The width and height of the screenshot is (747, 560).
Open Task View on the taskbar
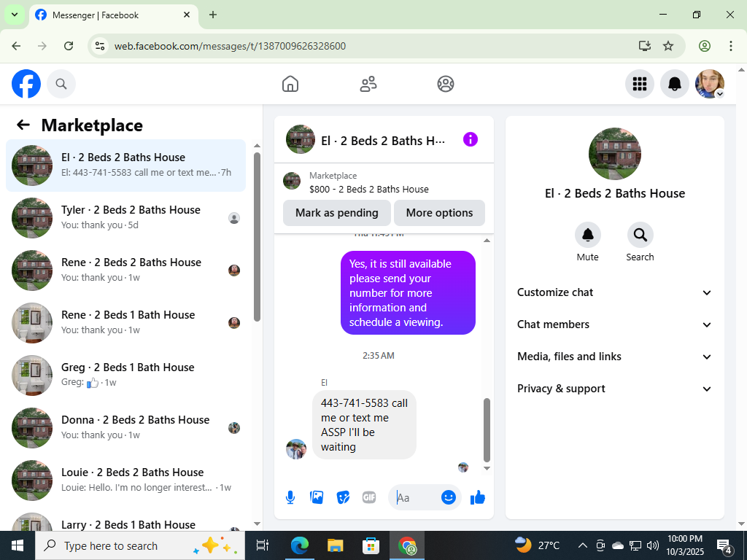pyautogui.click(x=262, y=545)
